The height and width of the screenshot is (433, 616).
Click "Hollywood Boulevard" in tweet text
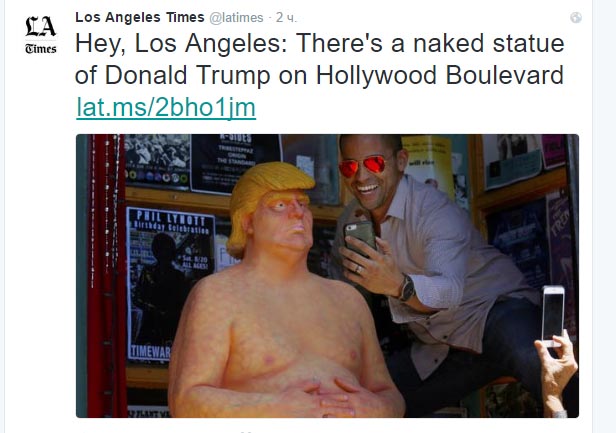click(x=440, y=75)
